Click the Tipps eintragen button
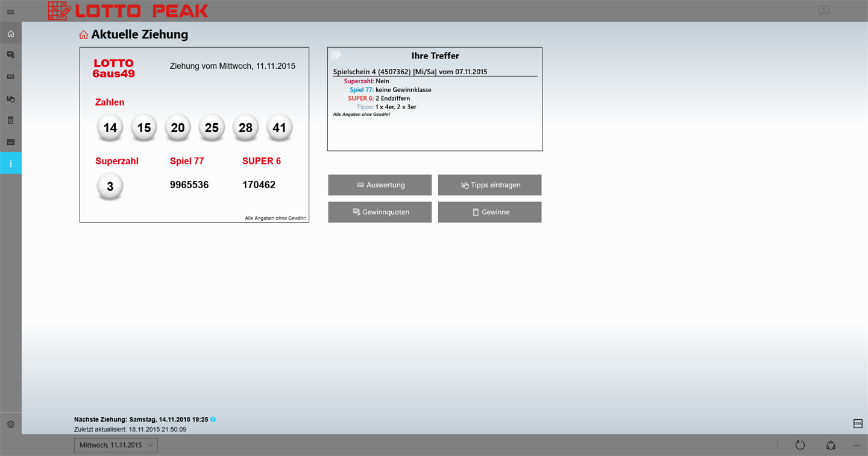This screenshot has width=868, height=456. tap(489, 185)
